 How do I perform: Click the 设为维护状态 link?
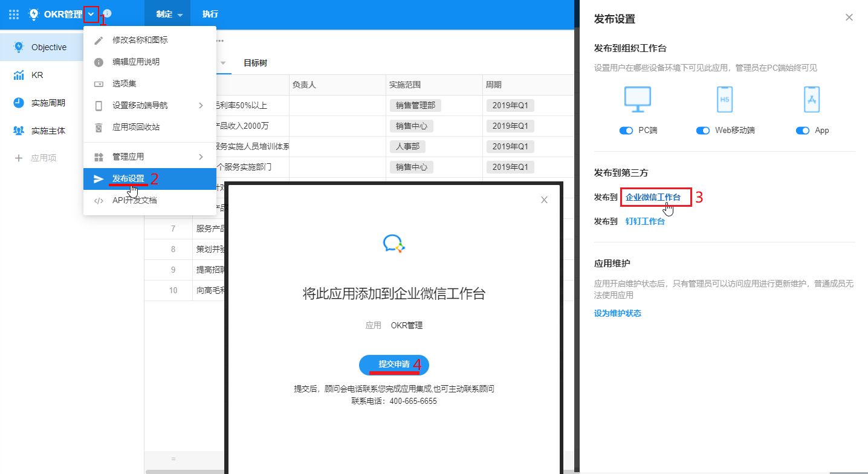tap(617, 313)
